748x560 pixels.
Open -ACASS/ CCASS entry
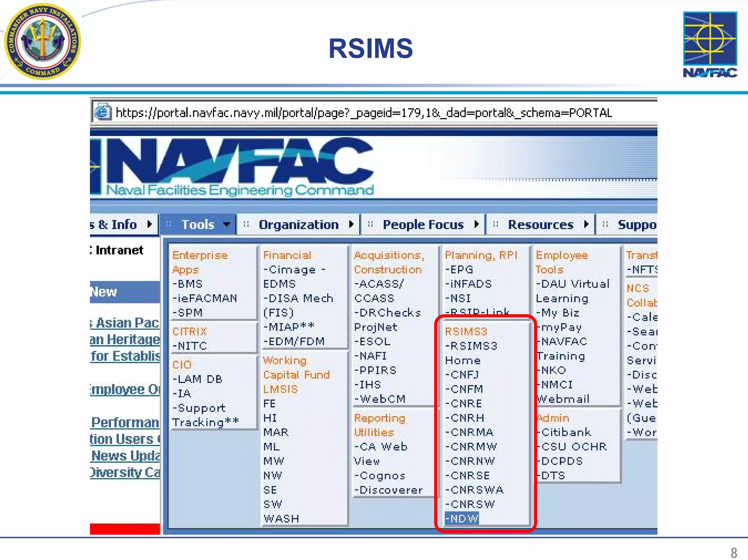379,291
